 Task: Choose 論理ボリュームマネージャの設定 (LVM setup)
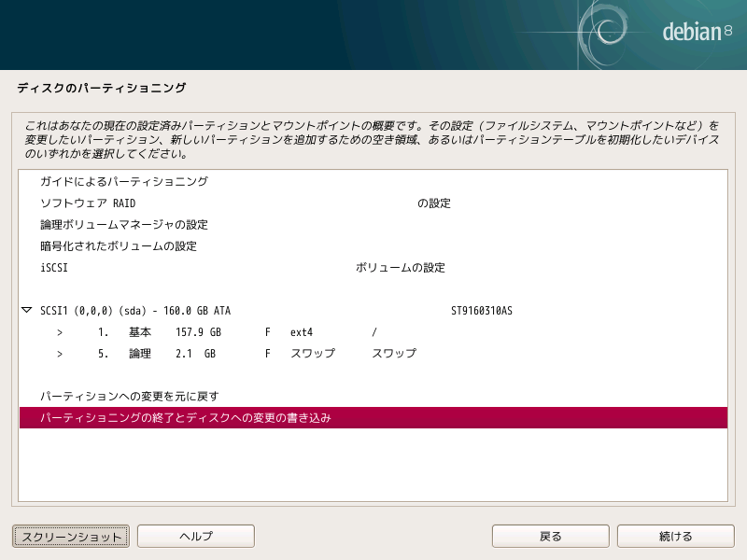123,225
